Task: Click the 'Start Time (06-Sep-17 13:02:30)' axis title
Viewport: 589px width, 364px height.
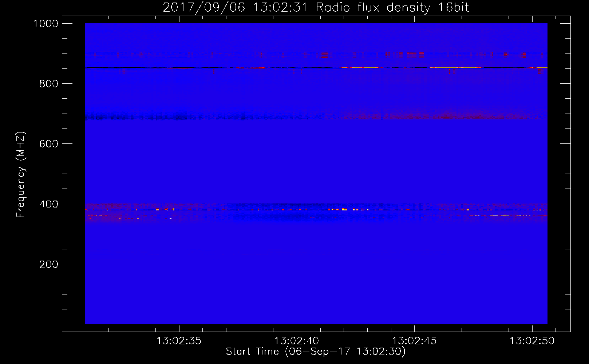Action: click(x=316, y=352)
